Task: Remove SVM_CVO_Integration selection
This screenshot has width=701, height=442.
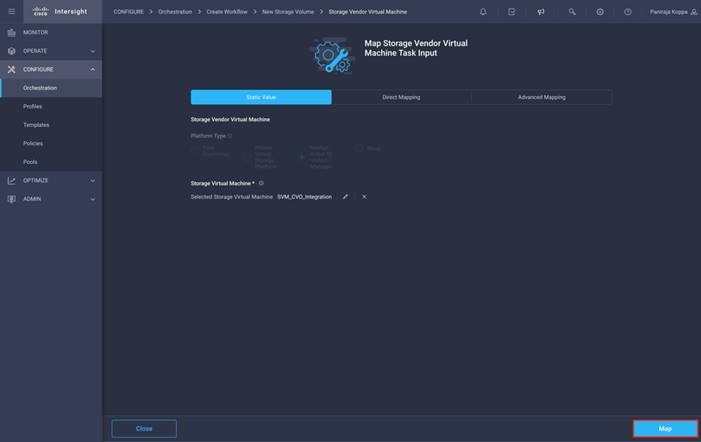Action: 364,197
